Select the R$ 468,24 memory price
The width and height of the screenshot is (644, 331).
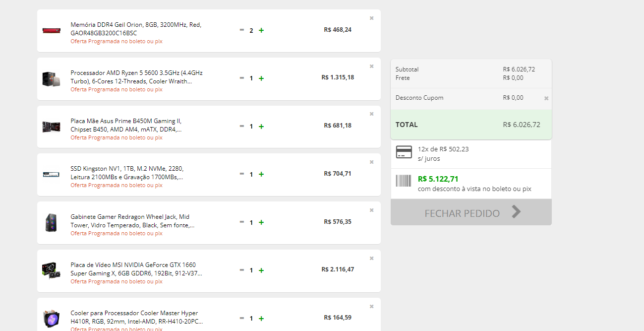click(x=338, y=30)
